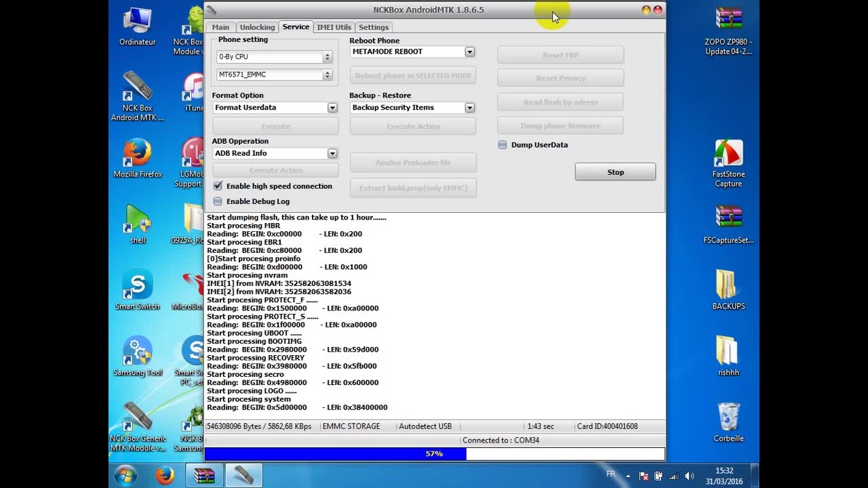868x488 pixels.
Task: Open NCK Box Generic MTK Module shortcut
Action: pos(138,428)
